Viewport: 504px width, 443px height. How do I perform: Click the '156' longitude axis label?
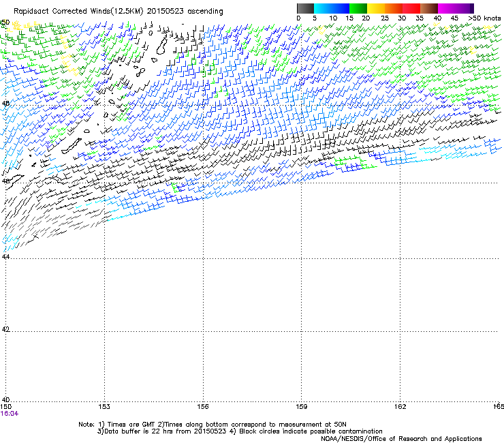[x=203, y=407]
